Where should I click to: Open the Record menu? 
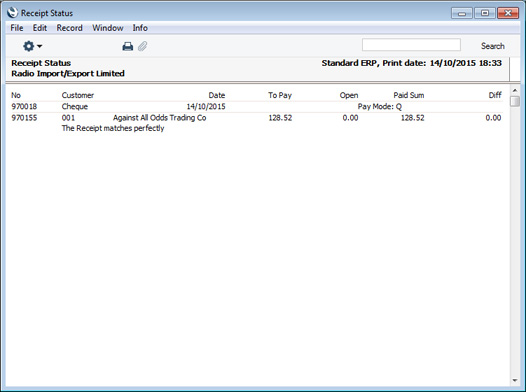coord(69,28)
